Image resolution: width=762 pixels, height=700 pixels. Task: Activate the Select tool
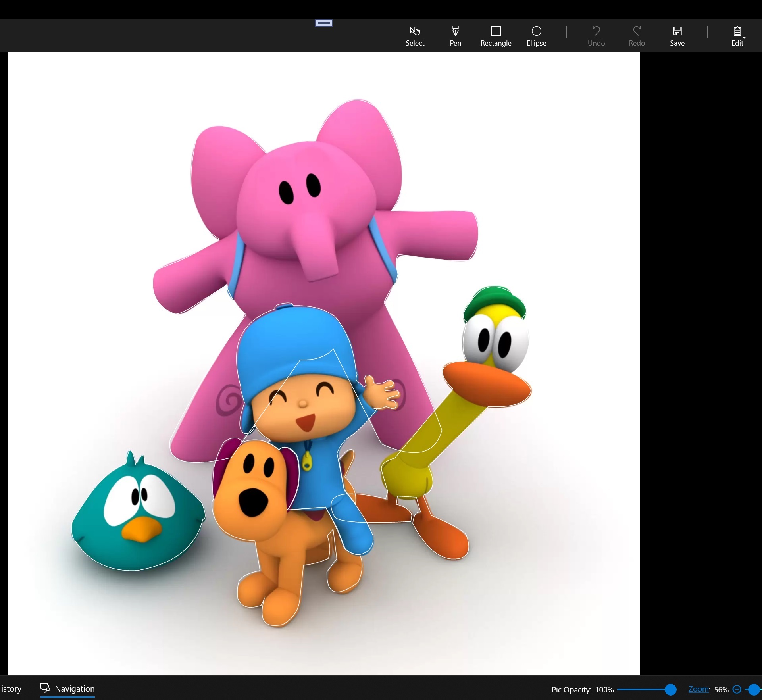pyautogui.click(x=415, y=36)
